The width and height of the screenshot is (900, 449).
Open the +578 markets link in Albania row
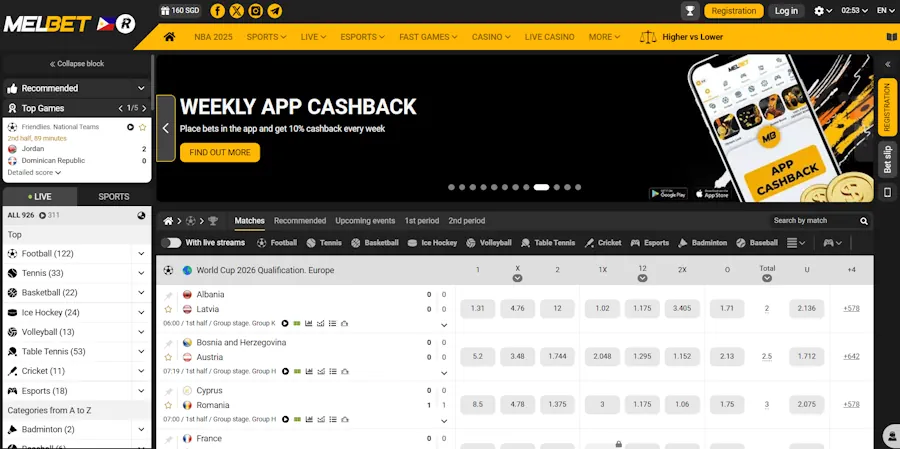point(851,308)
